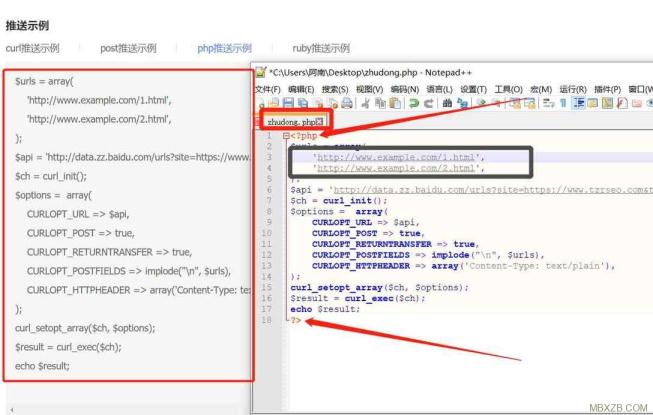Viewport: 653px width, 415px height.
Task: Click the Copy toolbar icon
Action: click(380, 103)
